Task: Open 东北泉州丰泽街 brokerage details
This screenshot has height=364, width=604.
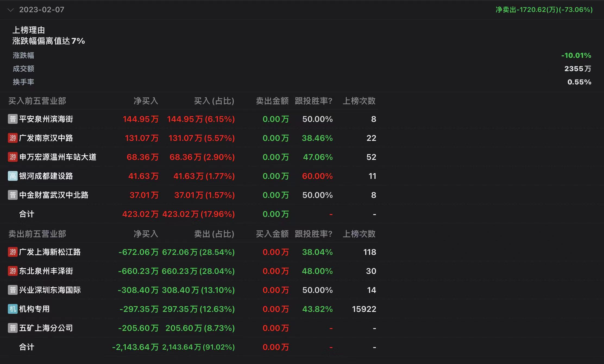Action: [46, 271]
